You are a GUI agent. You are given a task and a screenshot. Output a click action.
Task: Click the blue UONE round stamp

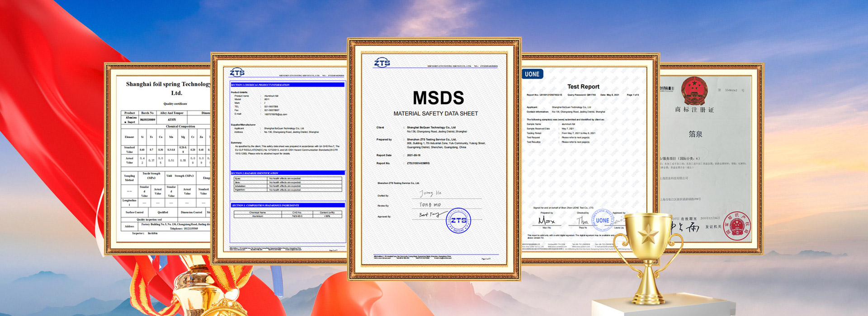[x=602, y=220]
